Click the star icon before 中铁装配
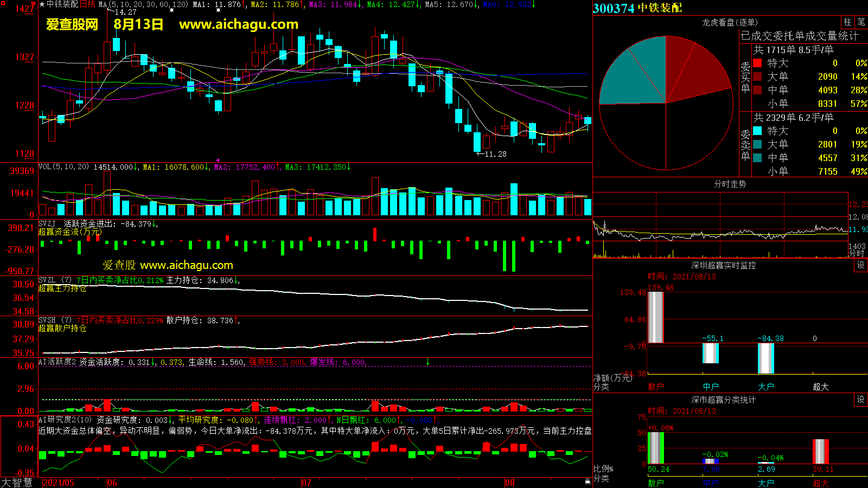 coord(42,4)
